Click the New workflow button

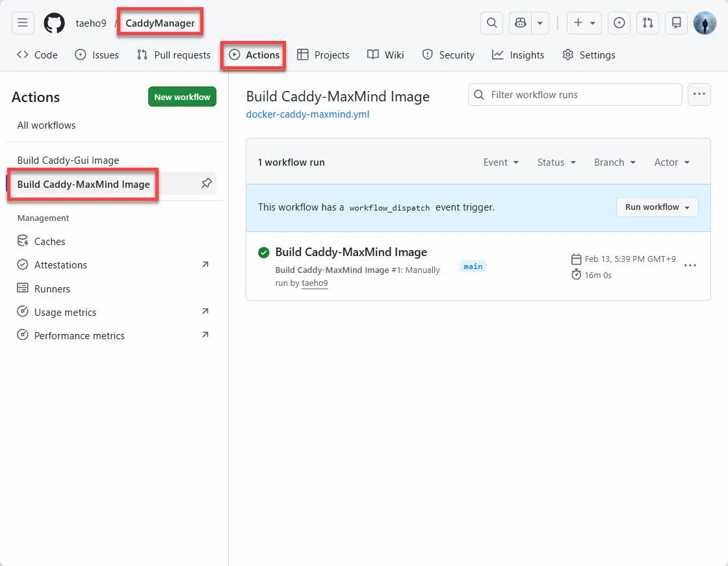[182, 97]
